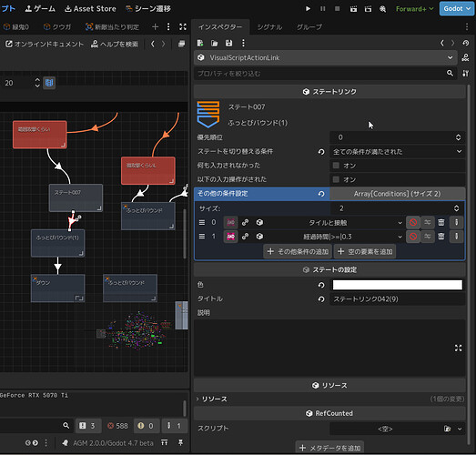Open inspector extra options three-dot menu
This screenshot has height=455, width=476.
coord(243,43)
